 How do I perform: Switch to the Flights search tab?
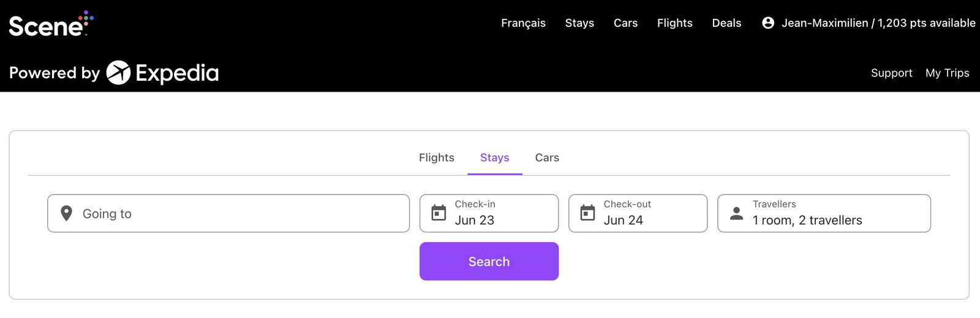coord(436,158)
